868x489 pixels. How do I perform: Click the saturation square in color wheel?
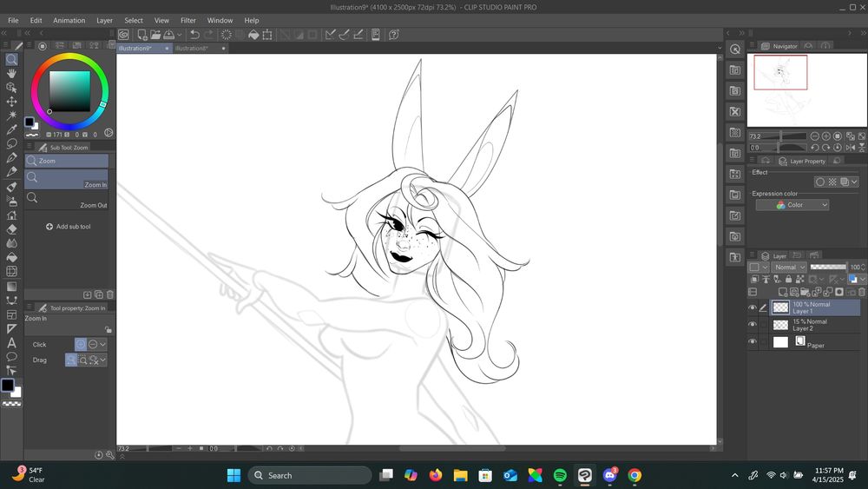click(69, 91)
